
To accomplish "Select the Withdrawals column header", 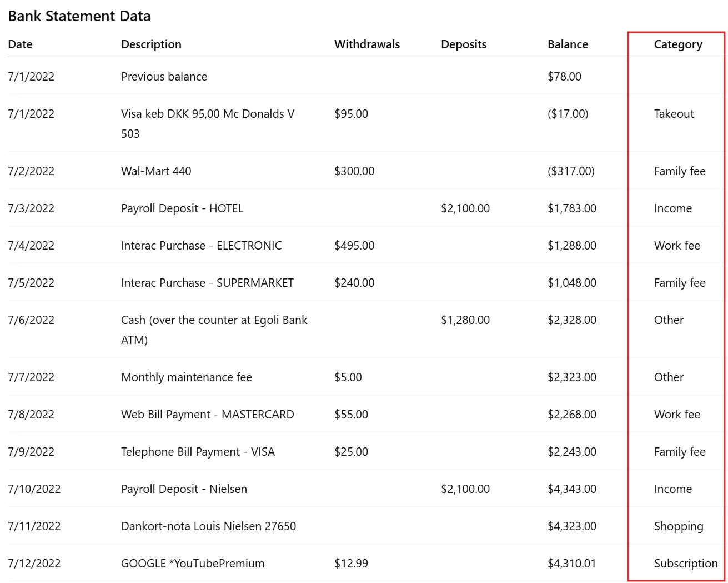I will (366, 44).
